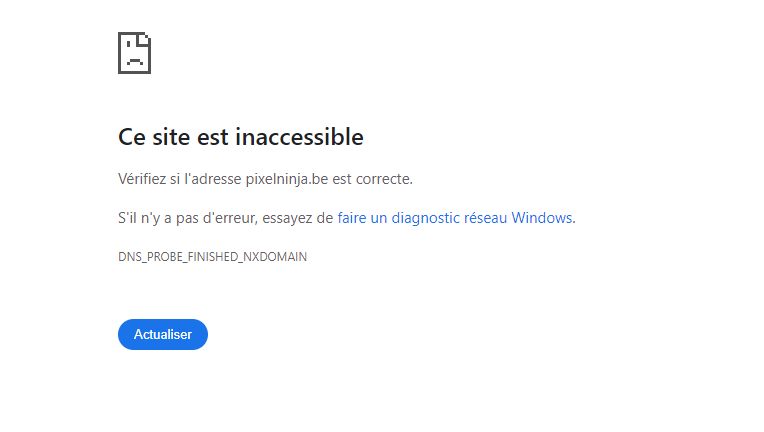The width and height of the screenshot is (764, 432).
Task: Click the word réseau in the link
Action: (485, 218)
